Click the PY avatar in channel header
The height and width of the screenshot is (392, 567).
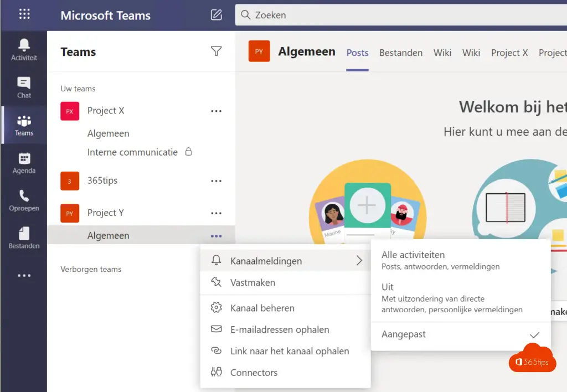click(259, 51)
